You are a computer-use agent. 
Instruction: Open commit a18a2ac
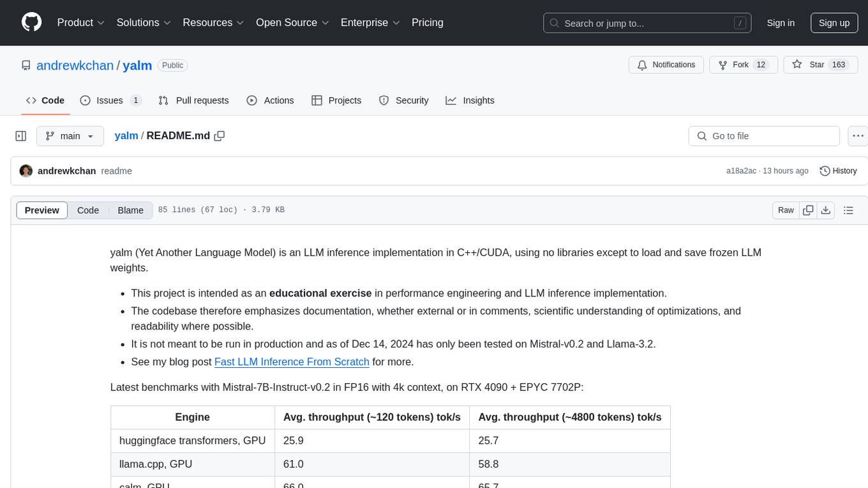[741, 171]
